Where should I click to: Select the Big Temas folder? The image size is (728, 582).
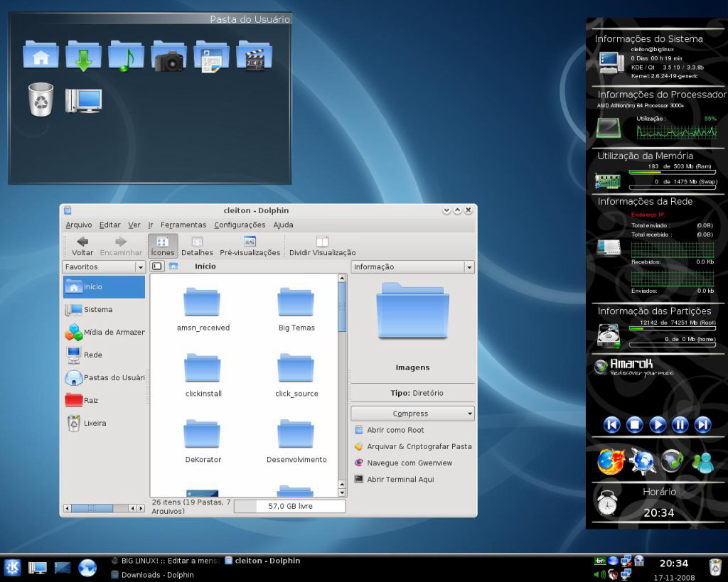click(296, 309)
